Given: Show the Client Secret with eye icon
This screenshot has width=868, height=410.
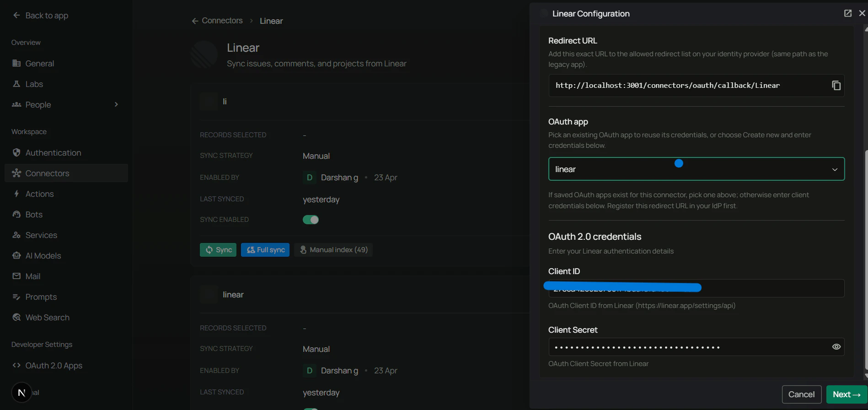Looking at the screenshot, I should 836,347.
